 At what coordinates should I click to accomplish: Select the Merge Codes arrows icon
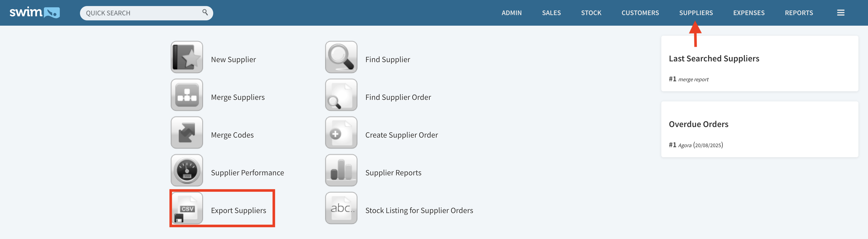coord(187,133)
